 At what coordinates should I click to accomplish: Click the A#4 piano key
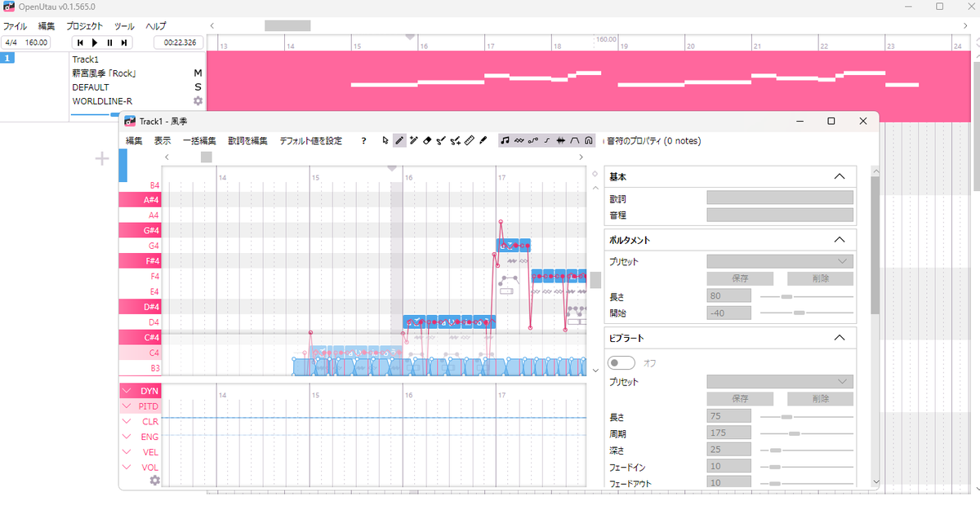(x=140, y=200)
